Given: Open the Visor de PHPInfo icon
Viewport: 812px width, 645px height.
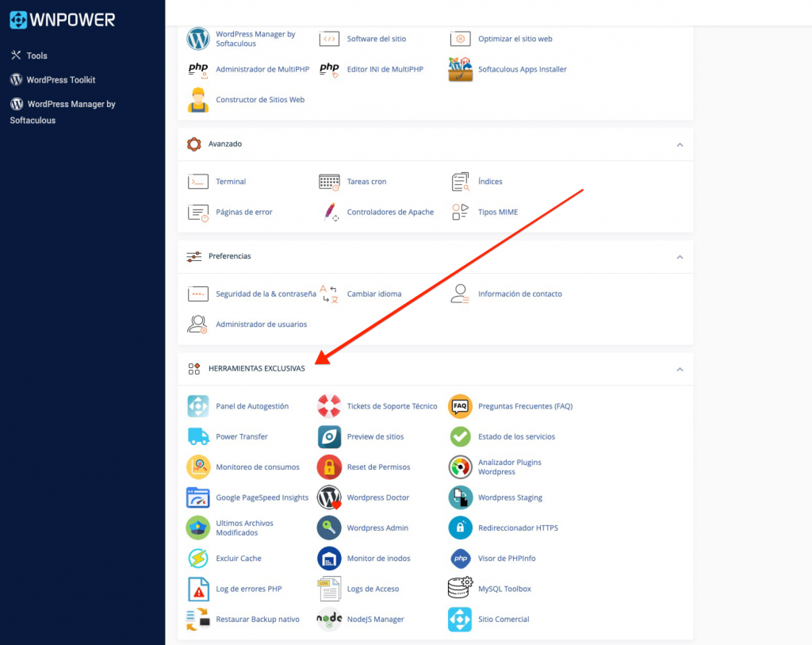Looking at the screenshot, I should coord(461,559).
